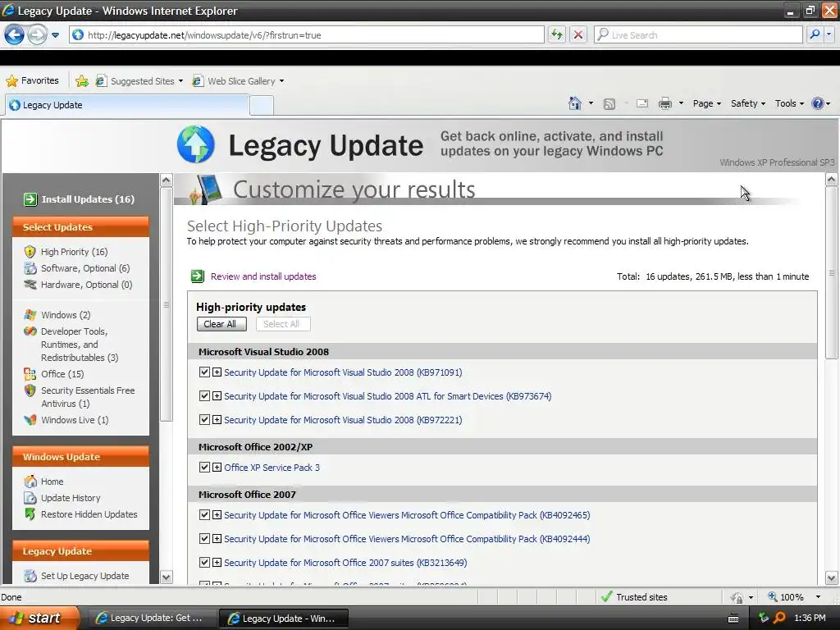Viewport: 840px width, 630px height.
Task: Click the green Review and install arrow icon
Action: tap(198, 276)
